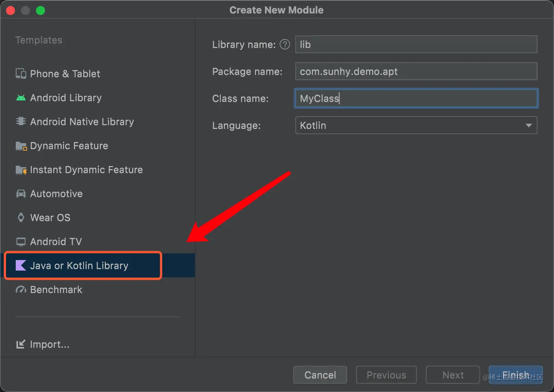Select Android TV template label
The width and height of the screenshot is (554, 392).
point(56,242)
